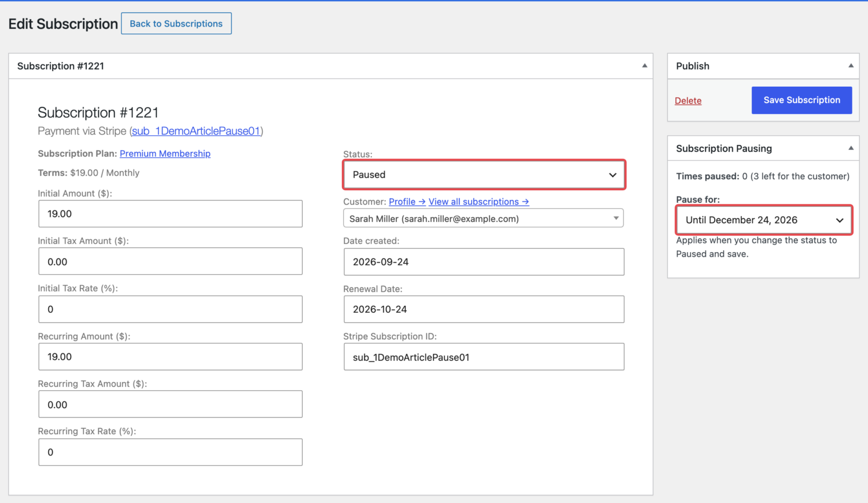This screenshot has width=868, height=503.
Task: Click the 'Applies when you change the status' note
Action: pyautogui.click(x=757, y=247)
